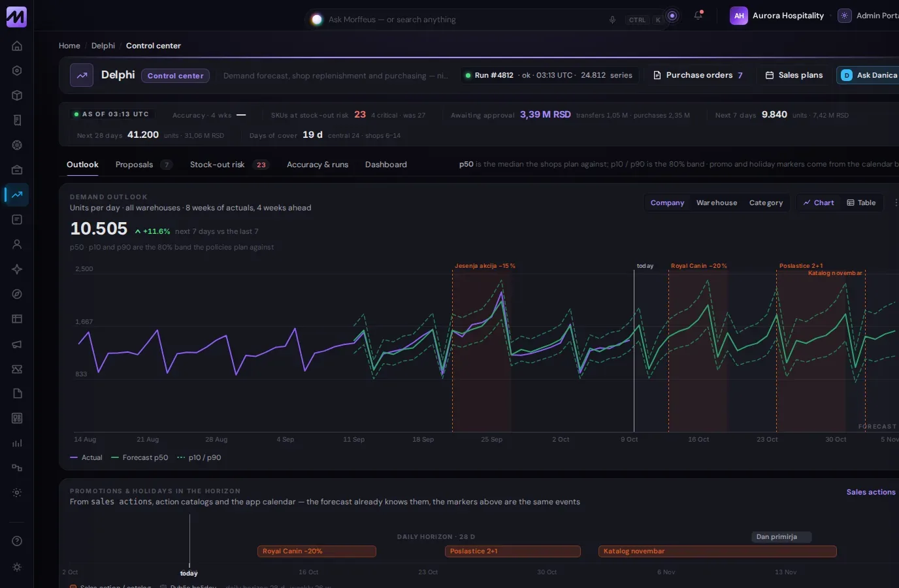The width and height of the screenshot is (899, 588).
Task: Click the Royal Canin -20% timeline bar
Action: point(317,551)
